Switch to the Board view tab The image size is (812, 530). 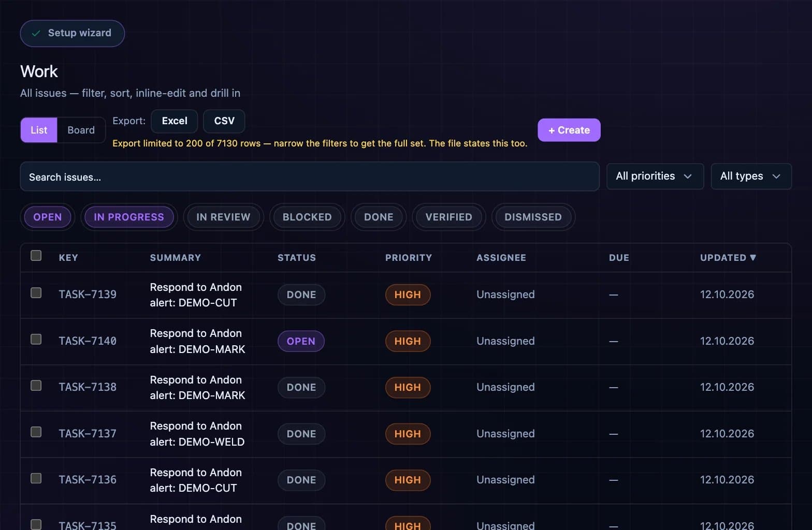click(x=81, y=130)
